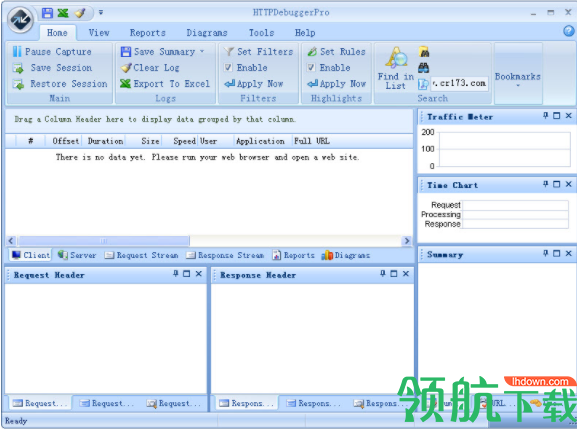Select the Client view tab
577x429 pixels.
31,255
